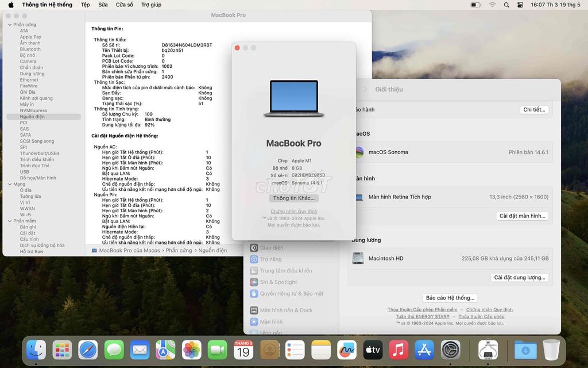The height and width of the screenshot is (368, 588).
Task: Click the Macintosh HD drive icon
Action: (x=358, y=258)
